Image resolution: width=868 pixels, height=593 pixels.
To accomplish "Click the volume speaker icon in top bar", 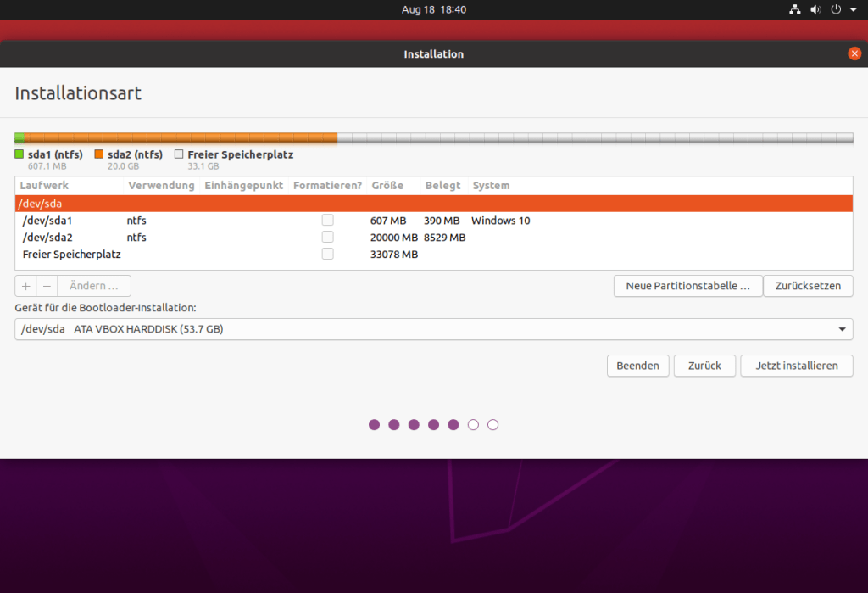I will click(x=815, y=9).
